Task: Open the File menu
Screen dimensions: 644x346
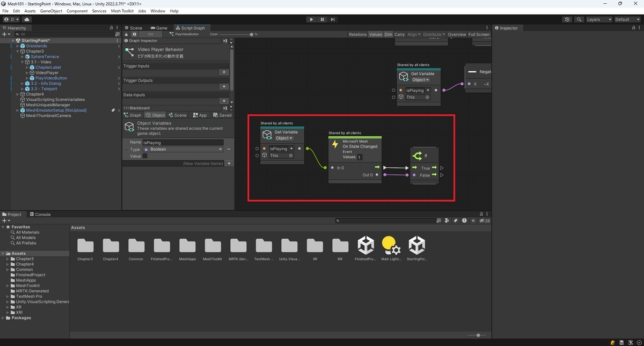Action: tap(5, 11)
